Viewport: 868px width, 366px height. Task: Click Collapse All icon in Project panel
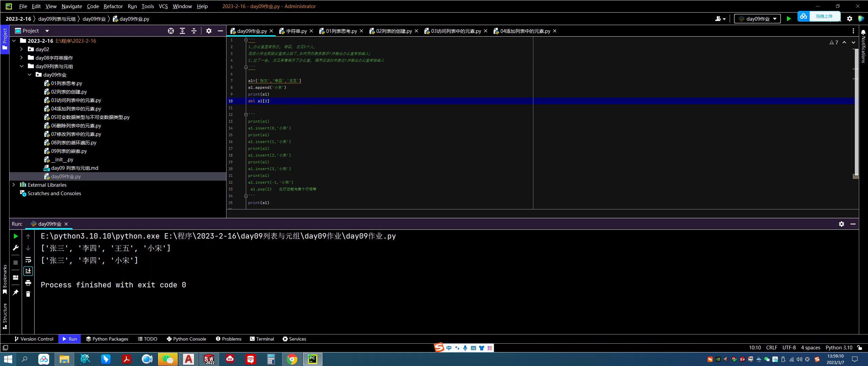point(194,31)
